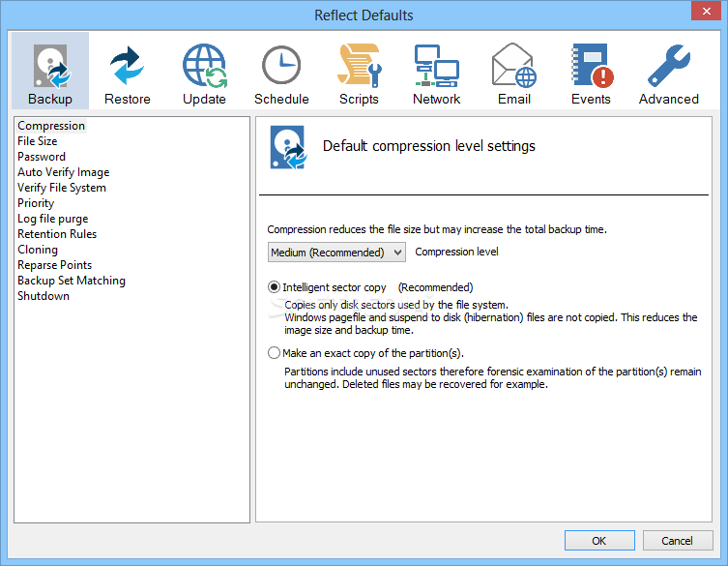The width and height of the screenshot is (728, 566).
Task: Click the disk icon beside compression heading
Action: 288,147
